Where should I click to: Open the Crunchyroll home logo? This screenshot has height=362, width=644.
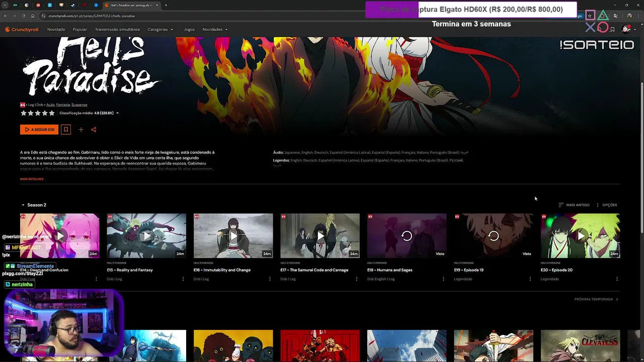22,30
